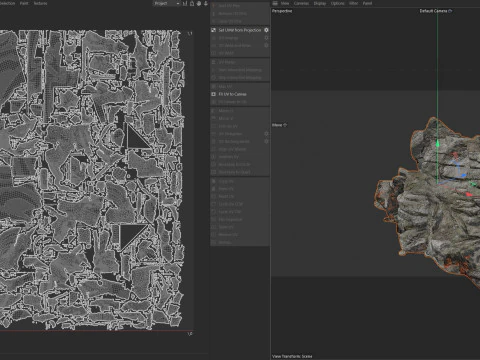Open settings gear for Set UVW from Projection
480x360 pixels.
tap(266, 30)
